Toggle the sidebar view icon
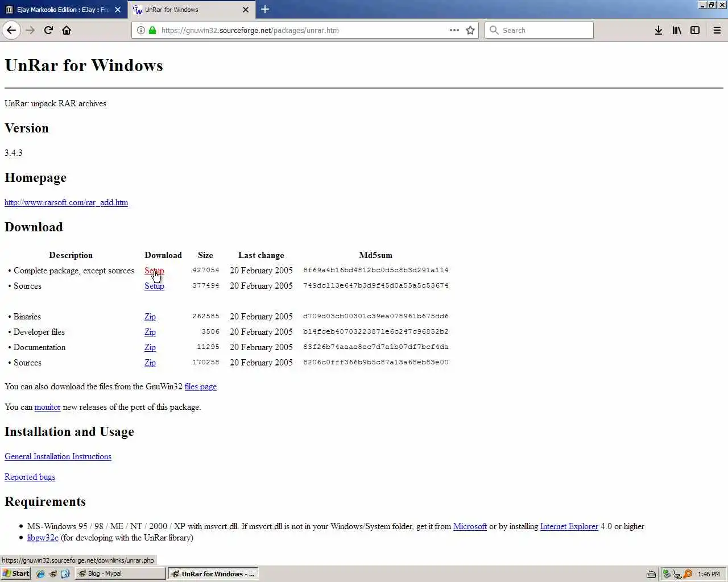 tap(695, 30)
